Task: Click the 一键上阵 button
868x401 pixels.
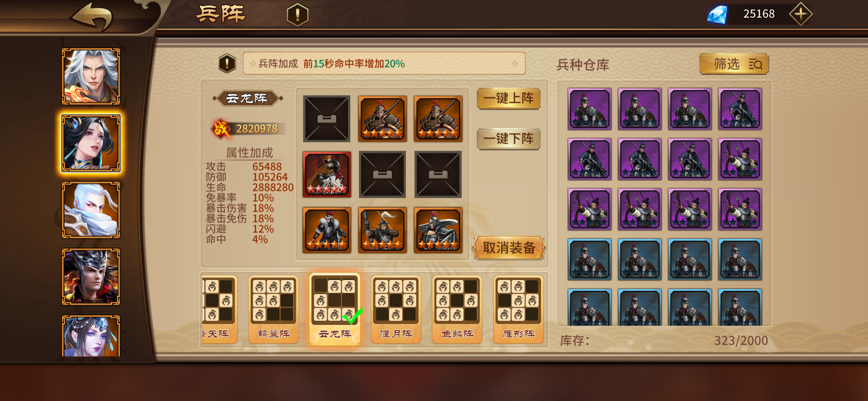Action: pyautogui.click(x=509, y=98)
